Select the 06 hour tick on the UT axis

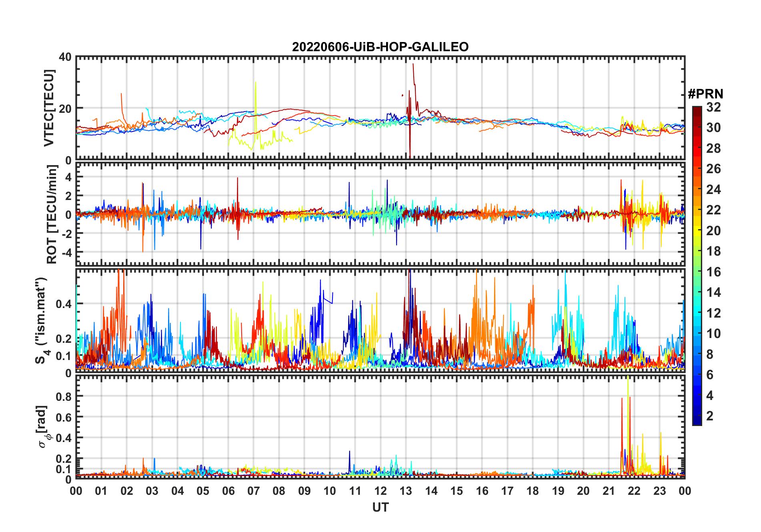click(228, 491)
